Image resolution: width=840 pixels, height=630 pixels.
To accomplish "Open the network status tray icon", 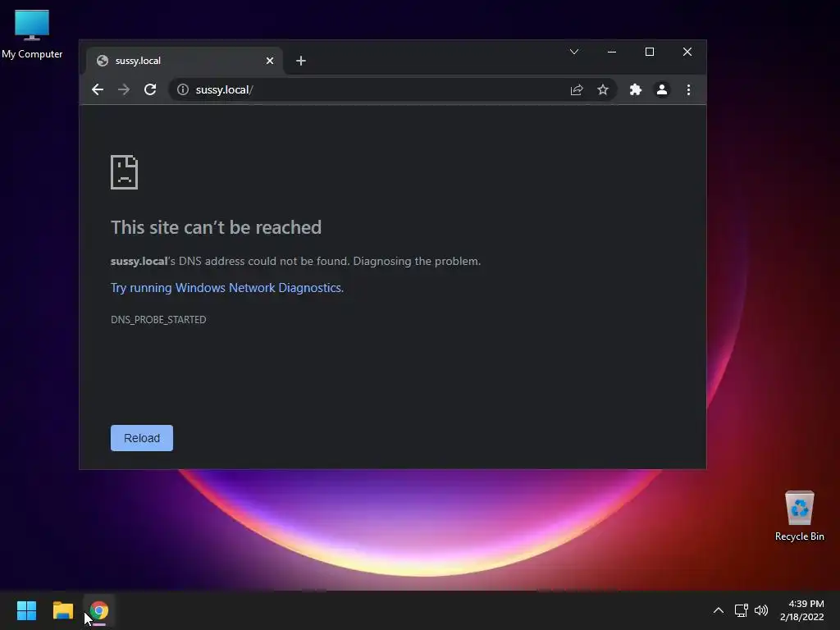I will click(741, 610).
